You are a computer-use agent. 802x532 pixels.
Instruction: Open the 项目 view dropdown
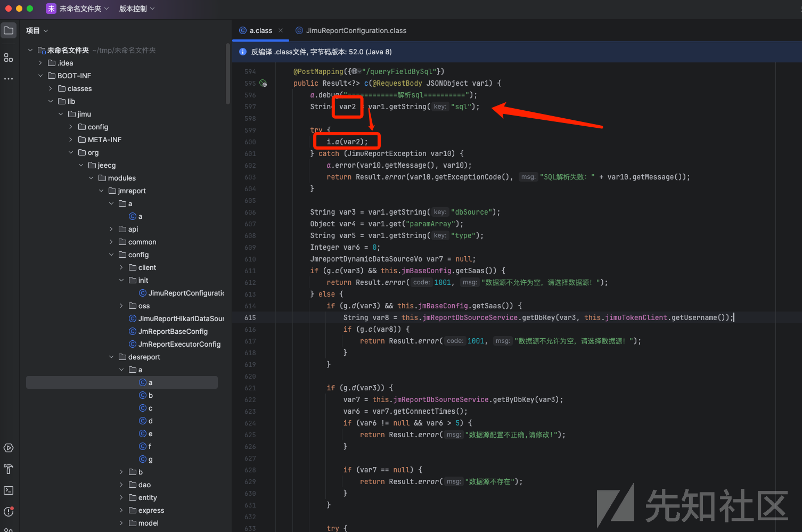click(x=37, y=30)
